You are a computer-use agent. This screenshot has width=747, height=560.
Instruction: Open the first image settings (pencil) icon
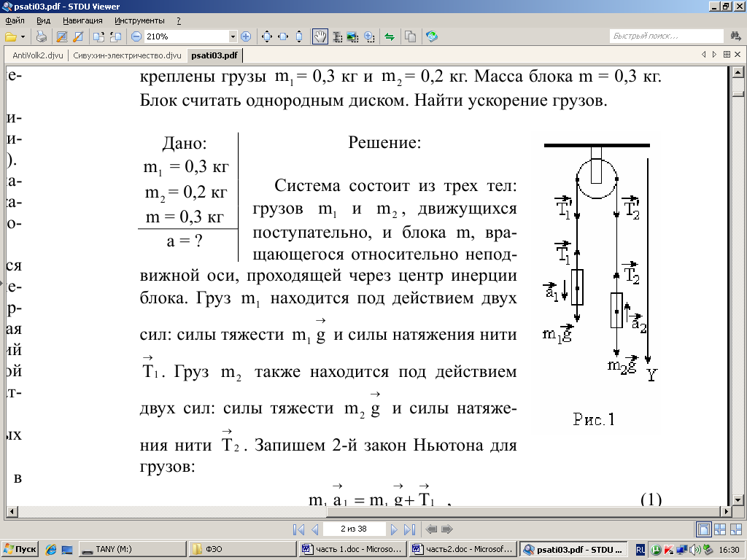point(62,36)
